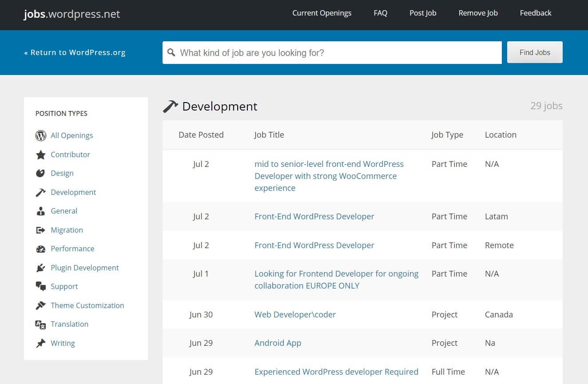Image resolution: width=588 pixels, height=384 pixels.
Task: Select the Design category paintbrush icon
Action: tap(40, 173)
